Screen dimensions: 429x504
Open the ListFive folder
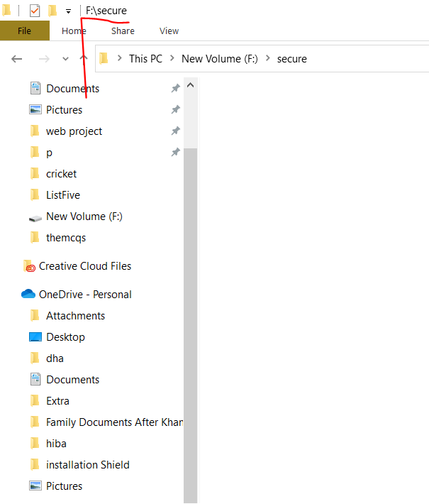point(63,195)
